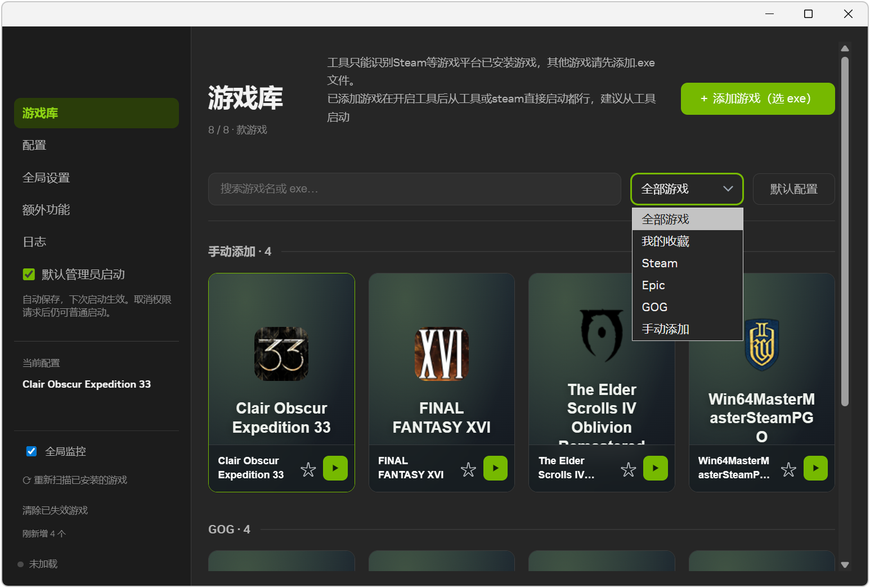Toggle 默认管理员启动 checkbox
This screenshot has width=870, height=588.
pyautogui.click(x=29, y=274)
